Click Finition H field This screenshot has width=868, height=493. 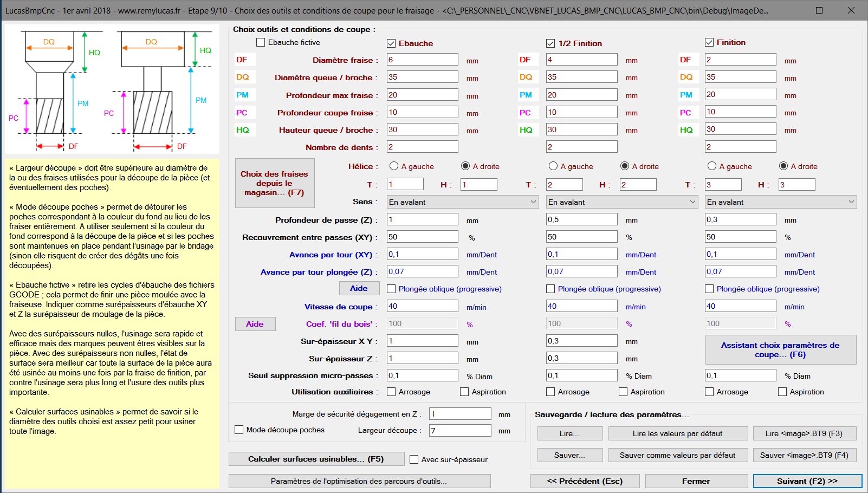tap(797, 184)
